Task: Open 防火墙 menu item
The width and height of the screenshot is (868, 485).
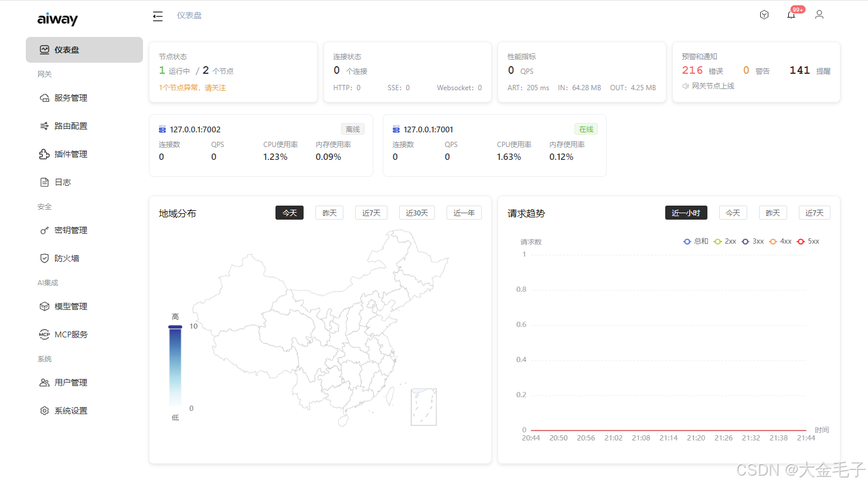Action: pyautogui.click(x=84, y=258)
